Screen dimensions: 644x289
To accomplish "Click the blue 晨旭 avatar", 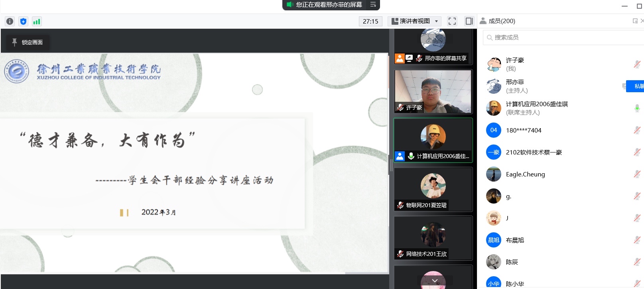I will [x=494, y=240].
